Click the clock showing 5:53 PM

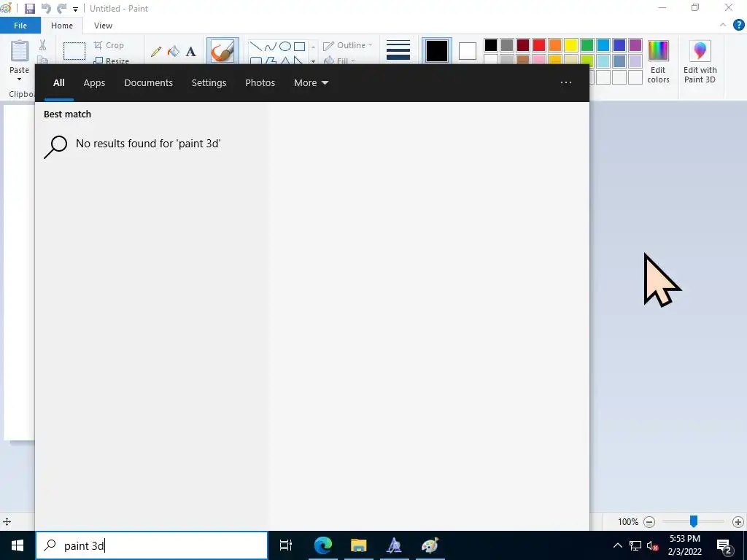[684, 539]
